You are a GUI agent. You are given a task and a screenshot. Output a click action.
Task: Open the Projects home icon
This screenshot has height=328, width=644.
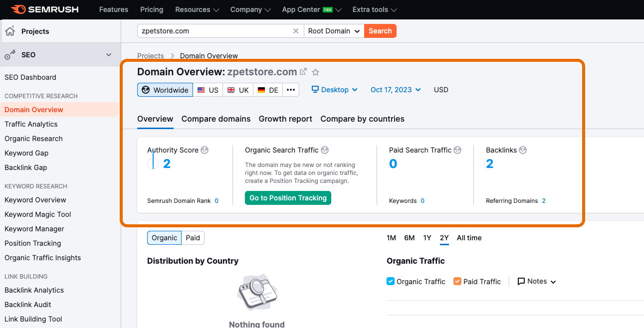click(9, 31)
